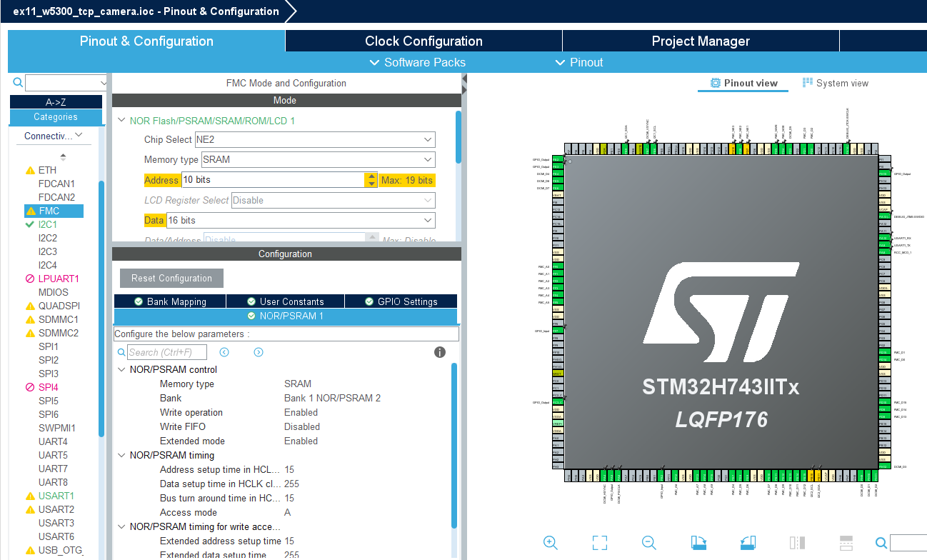Go to previous search result arrow
Image resolution: width=927 pixels, height=560 pixels.
click(x=224, y=352)
